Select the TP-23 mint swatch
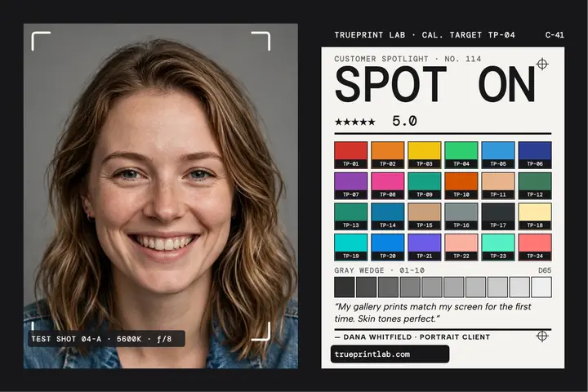 498,247
